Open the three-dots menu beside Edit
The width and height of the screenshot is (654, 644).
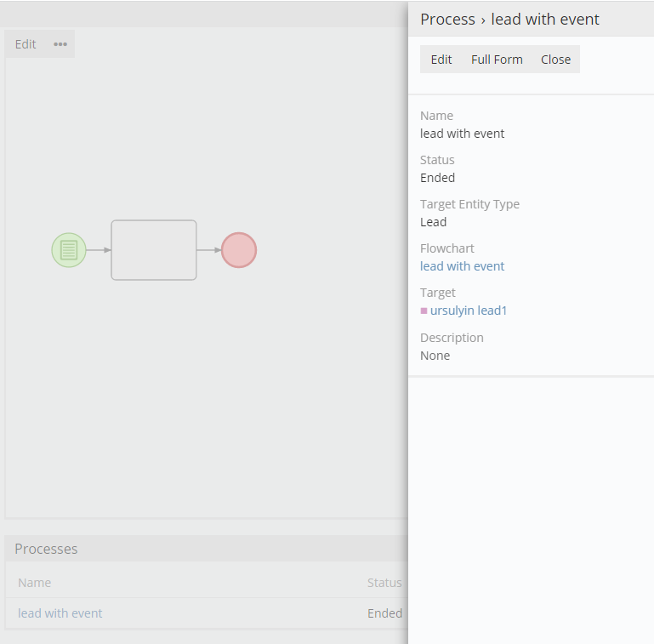pos(60,44)
